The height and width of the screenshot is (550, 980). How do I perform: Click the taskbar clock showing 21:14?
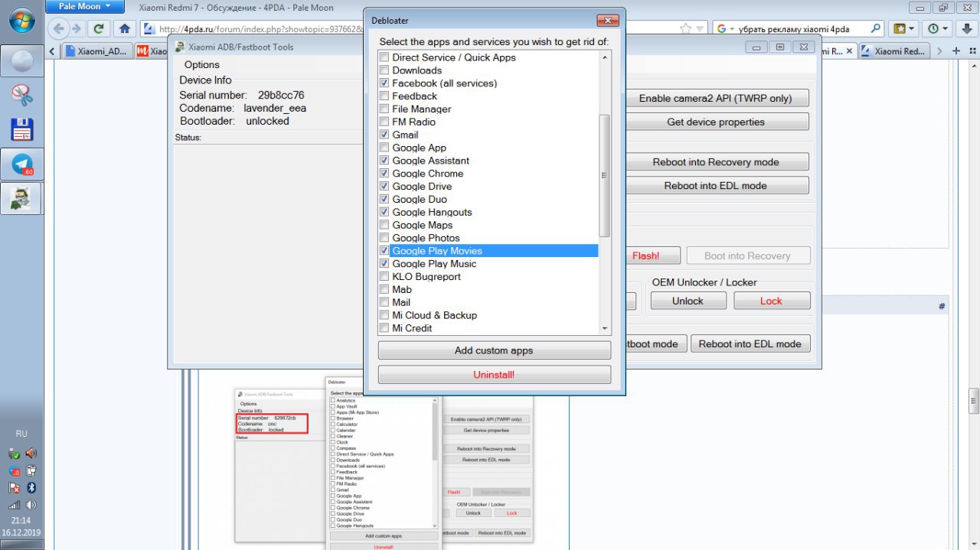[x=21, y=520]
